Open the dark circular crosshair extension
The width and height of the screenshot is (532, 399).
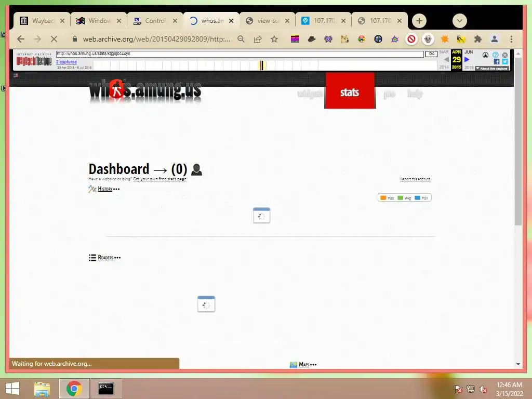[x=378, y=39]
